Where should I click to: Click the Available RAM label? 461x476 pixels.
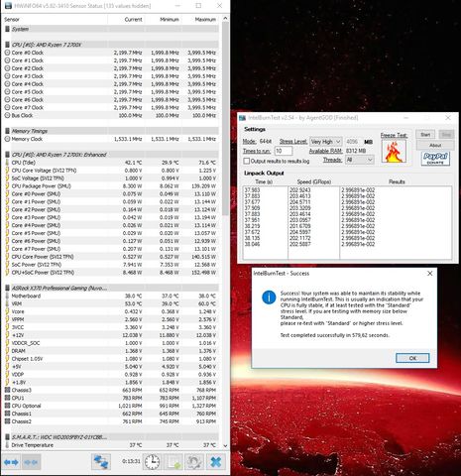click(x=325, y=151)
